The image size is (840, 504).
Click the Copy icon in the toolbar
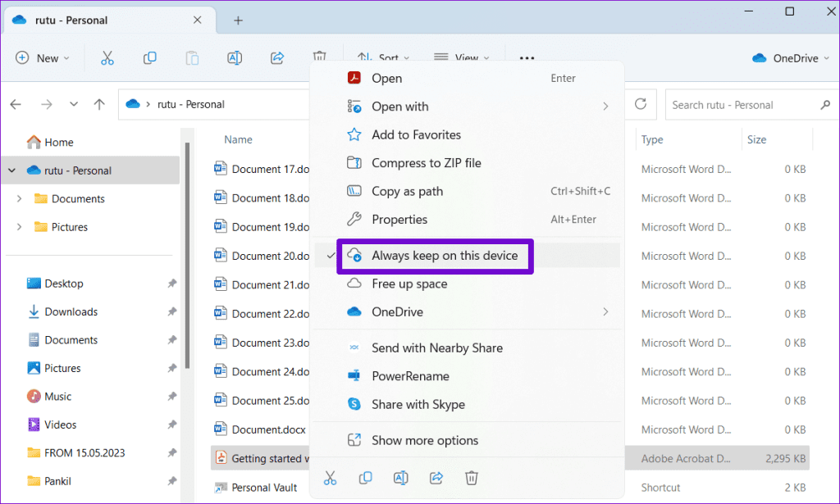pos(150,57)
